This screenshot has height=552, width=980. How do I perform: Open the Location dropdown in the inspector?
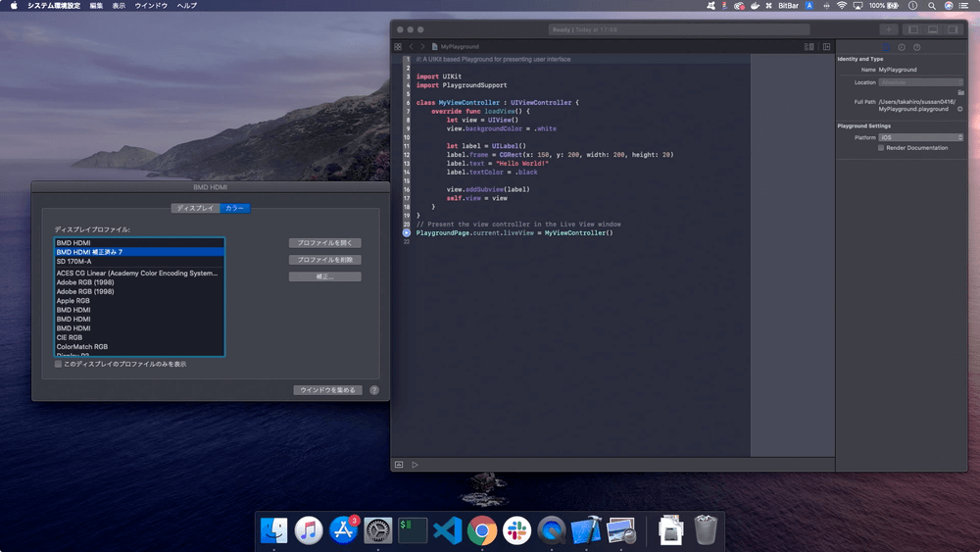point(920,82)
